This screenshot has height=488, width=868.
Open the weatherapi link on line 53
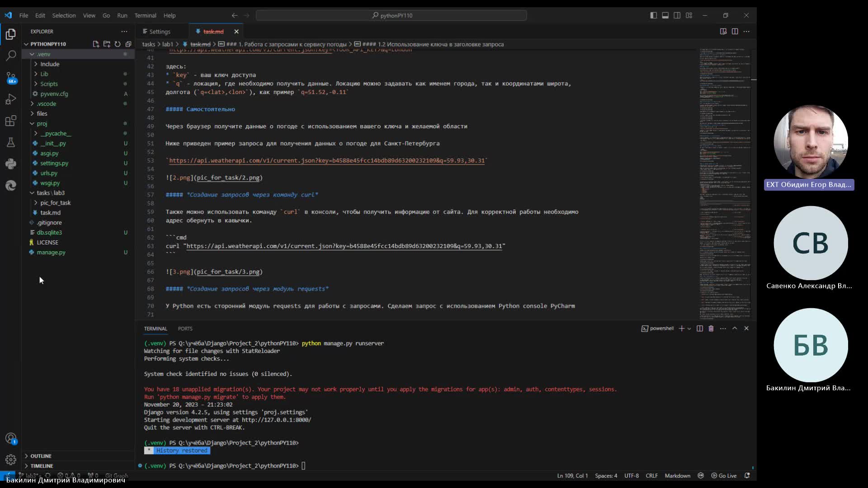pyautogui.click(x=326, y=160)
